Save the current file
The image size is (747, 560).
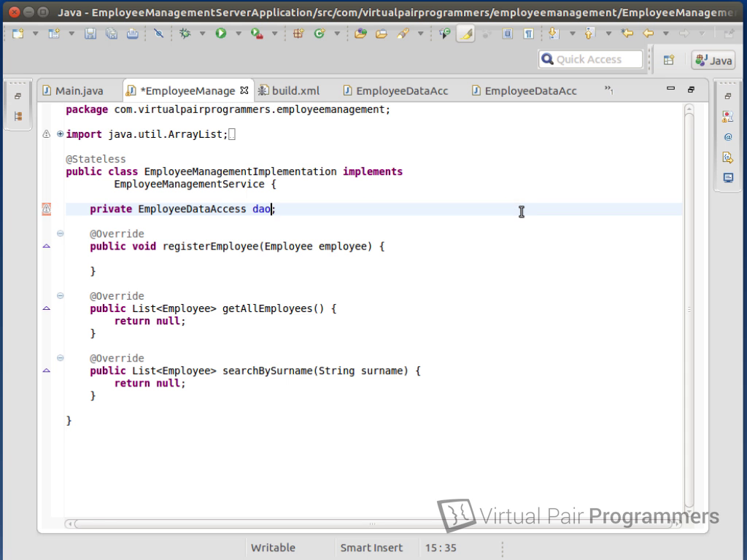coord(90,34)
